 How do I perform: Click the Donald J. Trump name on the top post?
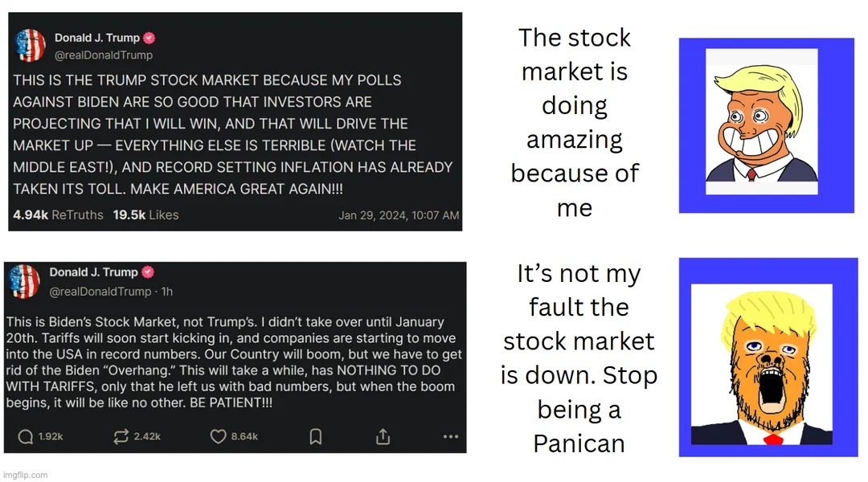[x=97, y=38]
